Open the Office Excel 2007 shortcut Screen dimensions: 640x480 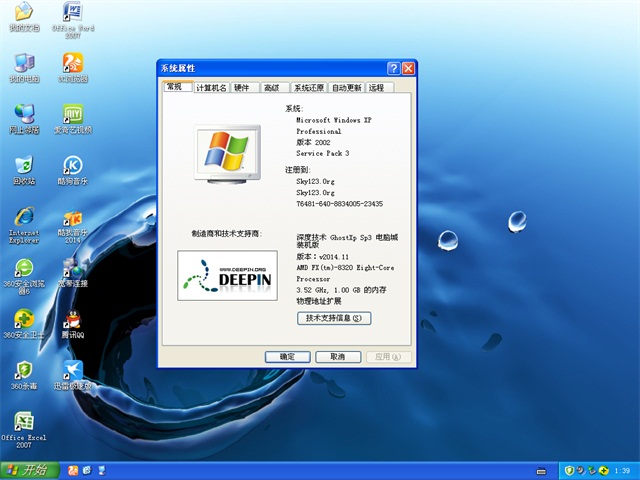click(24, 423)
